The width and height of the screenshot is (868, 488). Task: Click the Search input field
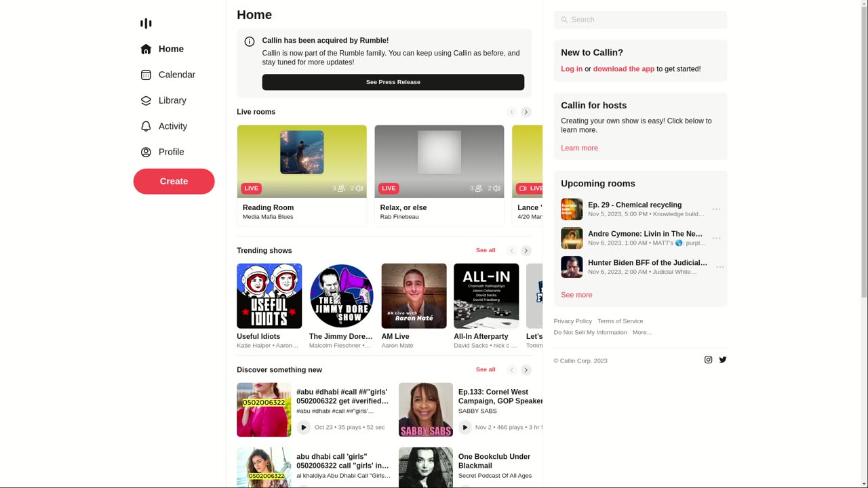coord(641,20)
